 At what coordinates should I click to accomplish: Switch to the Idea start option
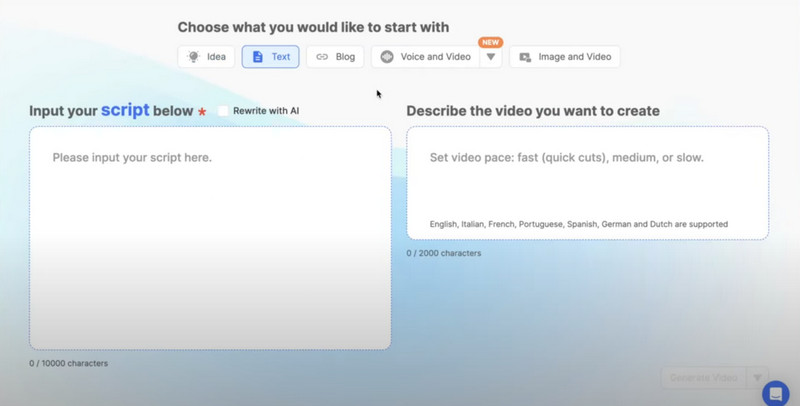[216, 57]
